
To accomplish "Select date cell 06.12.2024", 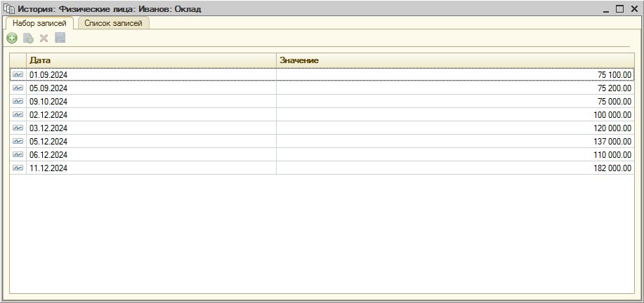I will pyautogui.click(x=151, y=154).
